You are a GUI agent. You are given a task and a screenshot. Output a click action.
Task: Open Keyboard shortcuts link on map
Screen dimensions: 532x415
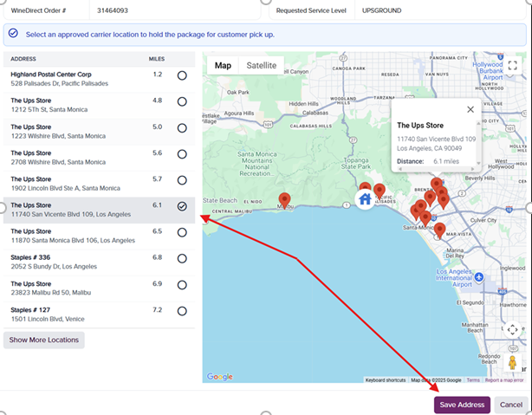point(386,380)
